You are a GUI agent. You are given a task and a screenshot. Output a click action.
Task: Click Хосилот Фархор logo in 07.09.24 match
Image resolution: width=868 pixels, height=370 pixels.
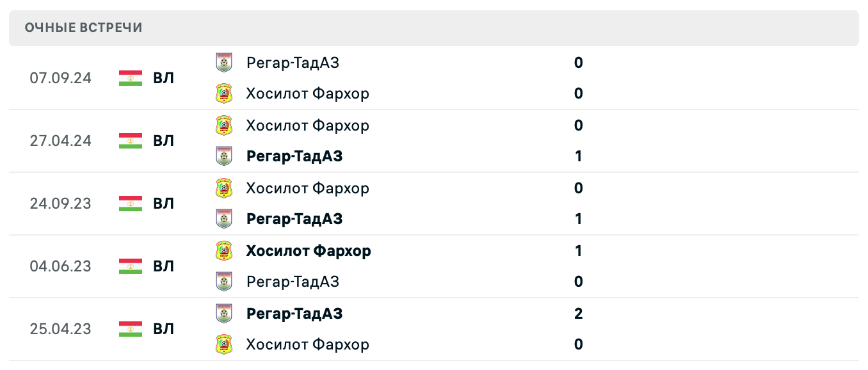(x=224, y=94)
